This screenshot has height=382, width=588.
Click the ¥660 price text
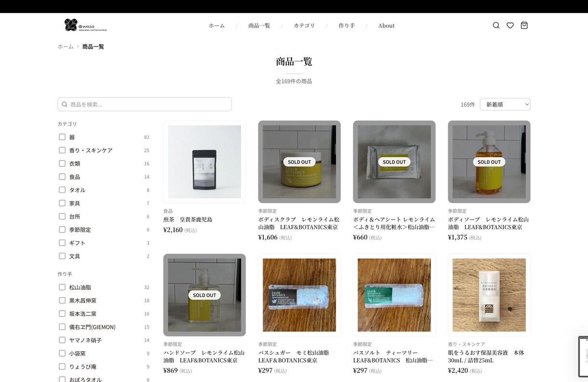[361, 237]
